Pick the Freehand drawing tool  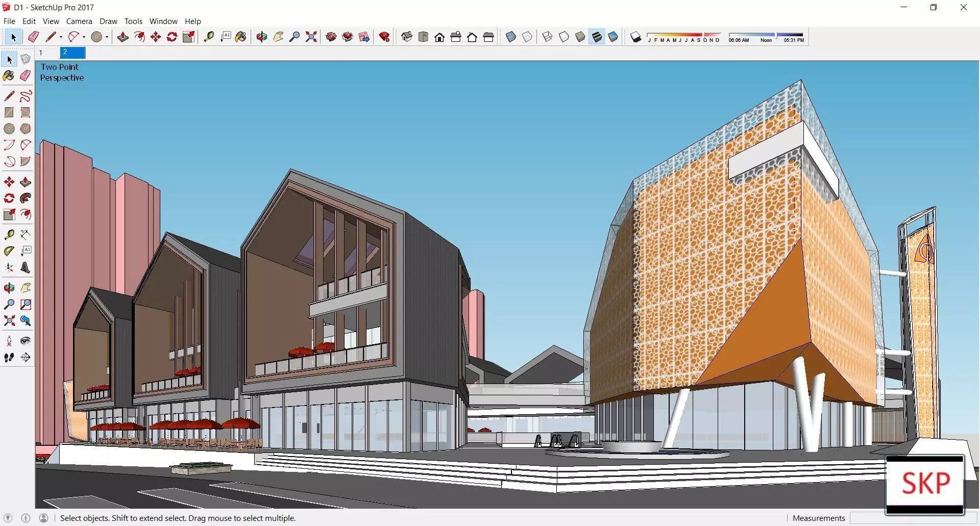(x=26, y=96)
